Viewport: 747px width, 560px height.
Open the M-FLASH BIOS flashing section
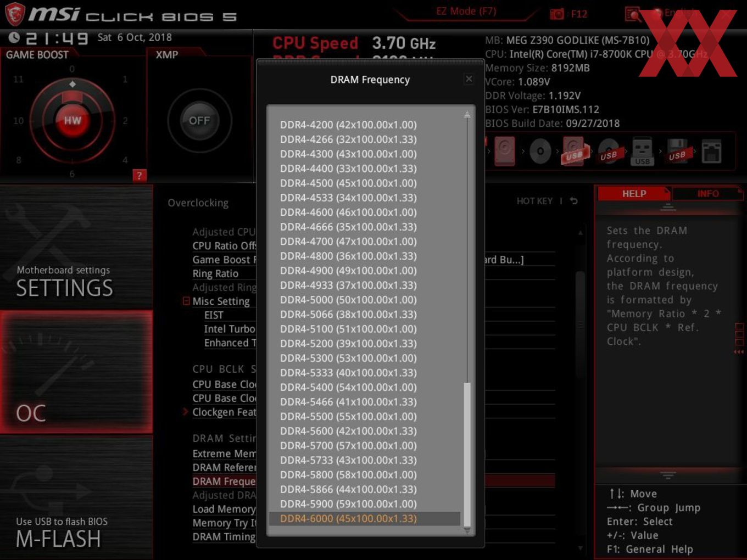(x=76, y=497)
